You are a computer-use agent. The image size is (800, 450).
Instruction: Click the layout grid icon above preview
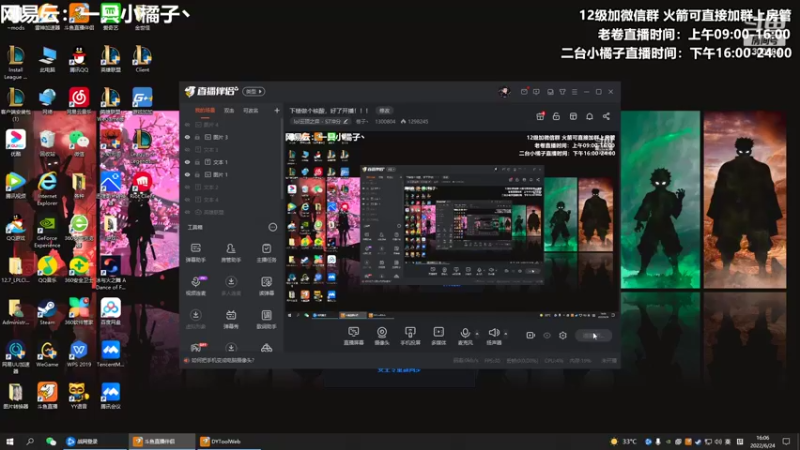coord(573,116)
